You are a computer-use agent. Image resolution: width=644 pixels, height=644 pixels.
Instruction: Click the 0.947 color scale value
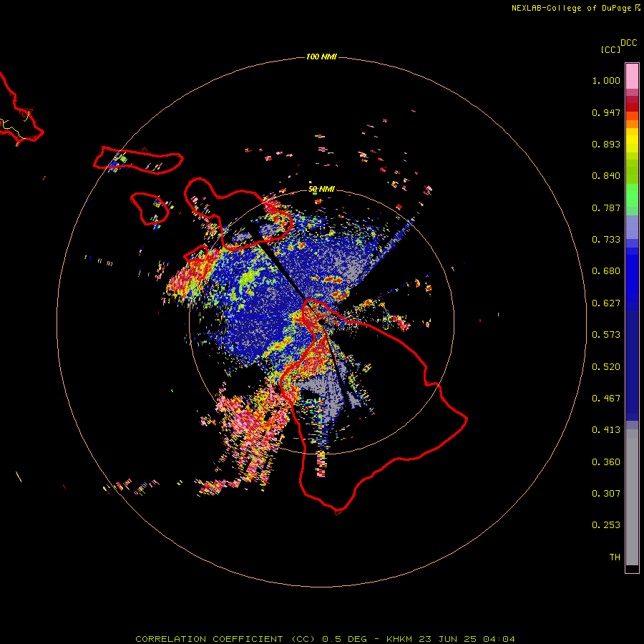coord(606,112)
